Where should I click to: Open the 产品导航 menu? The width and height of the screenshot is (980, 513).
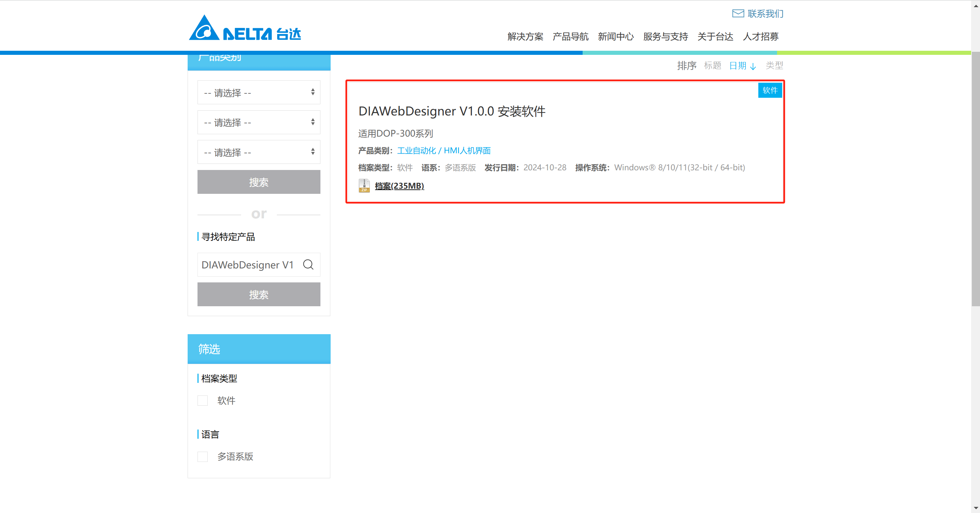point(570,36)
